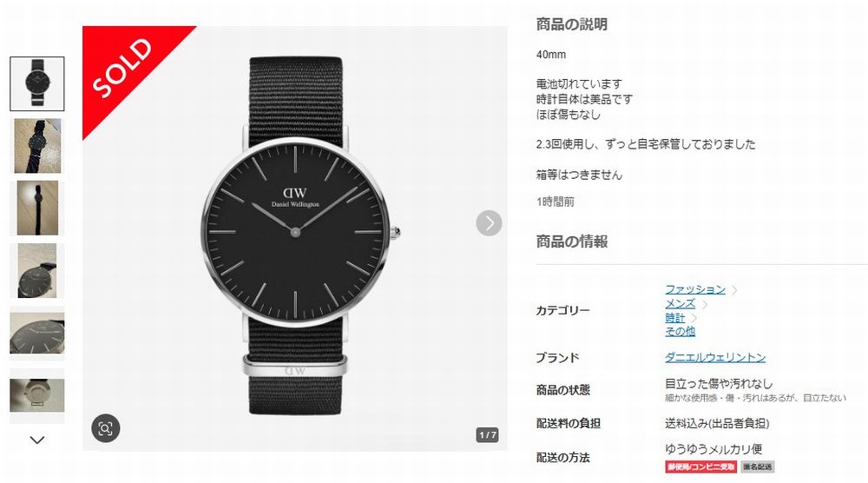Select the first watch thumbnail

coord(37,83)
